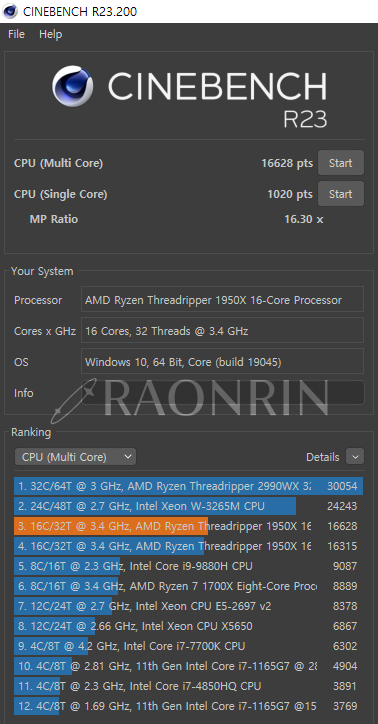Select the Core i7-4850HQ ranking row

pos(188,686)
